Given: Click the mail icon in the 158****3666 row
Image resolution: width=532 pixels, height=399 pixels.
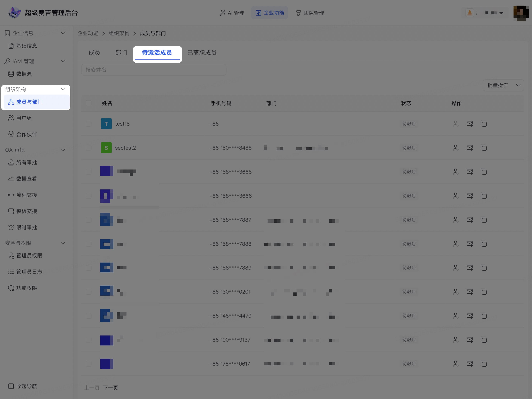Looking at the screenshot, I should 469,196.
